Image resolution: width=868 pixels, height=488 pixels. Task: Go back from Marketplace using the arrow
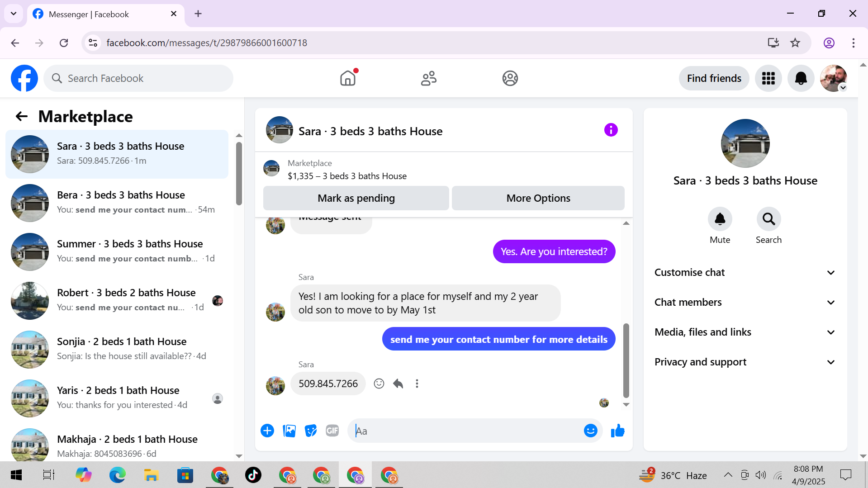coord(22,117)
